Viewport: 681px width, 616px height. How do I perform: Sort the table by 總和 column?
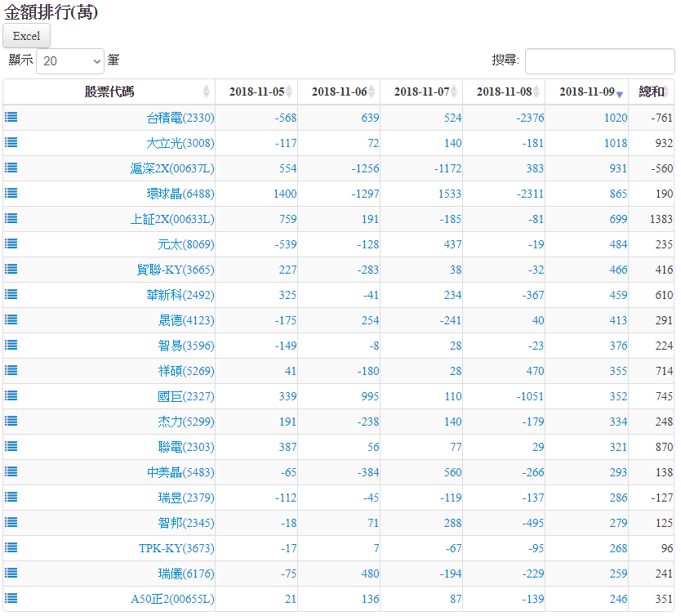point(652,92)
